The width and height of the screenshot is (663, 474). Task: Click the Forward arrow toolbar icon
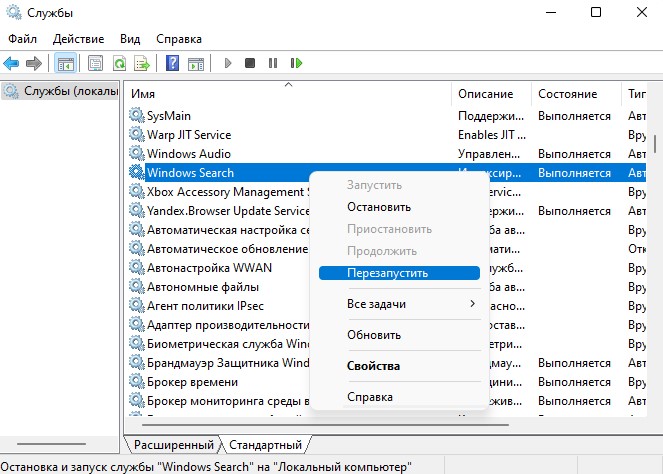tap(34, 63)
